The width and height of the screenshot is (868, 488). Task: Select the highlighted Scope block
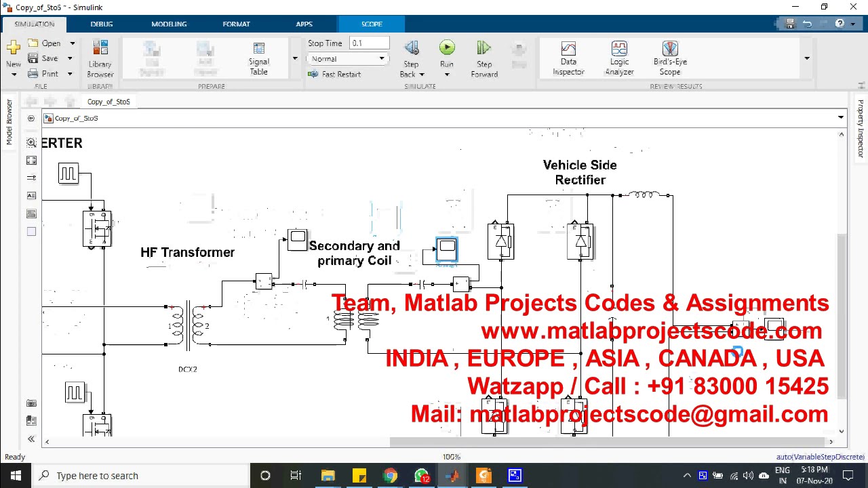coord(447,248)
